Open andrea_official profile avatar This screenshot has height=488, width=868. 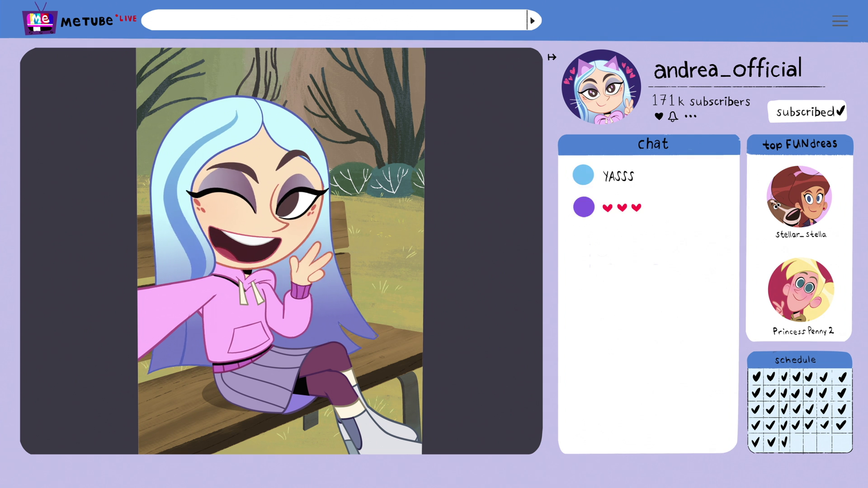pos(601,87)
